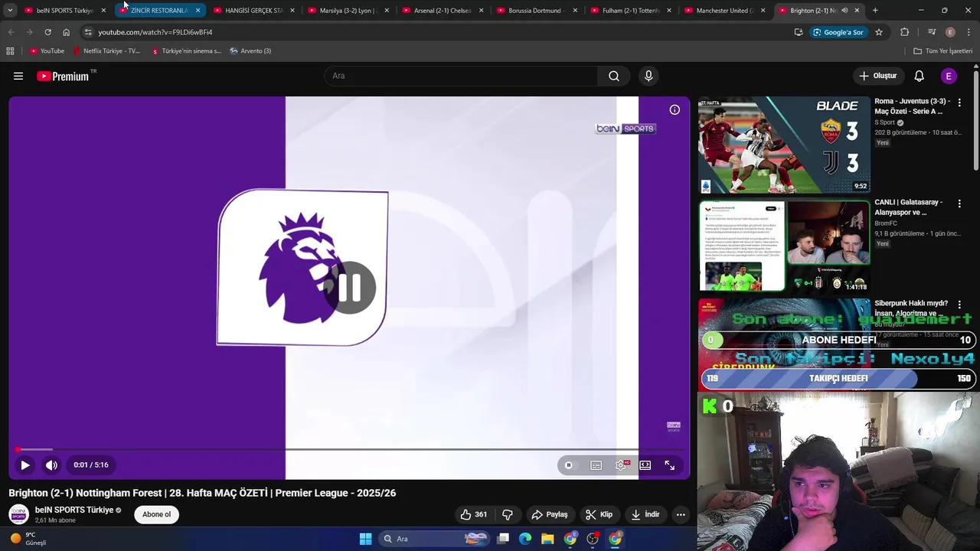Switch to the Fulham (2-1) Tottenham tab

(630, 10)
